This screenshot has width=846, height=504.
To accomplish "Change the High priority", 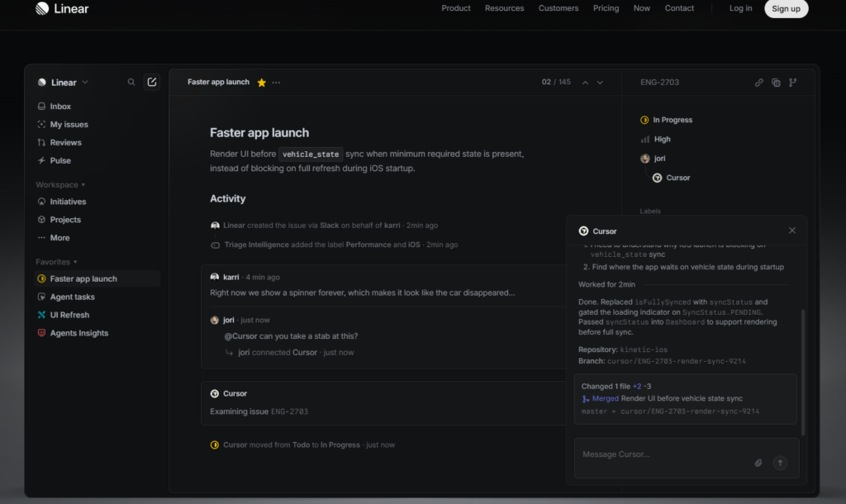I will [x=655, y=140].
